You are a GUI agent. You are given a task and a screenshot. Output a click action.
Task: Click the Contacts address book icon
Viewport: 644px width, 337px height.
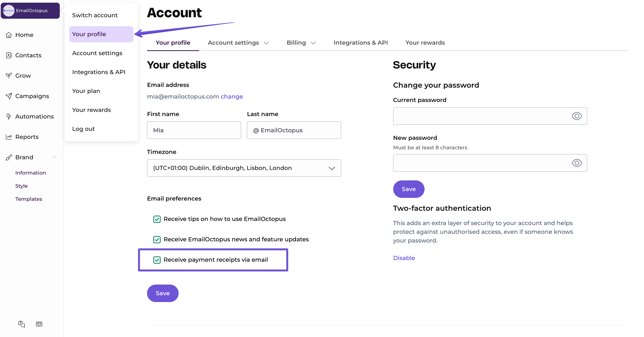click(9, 55)
